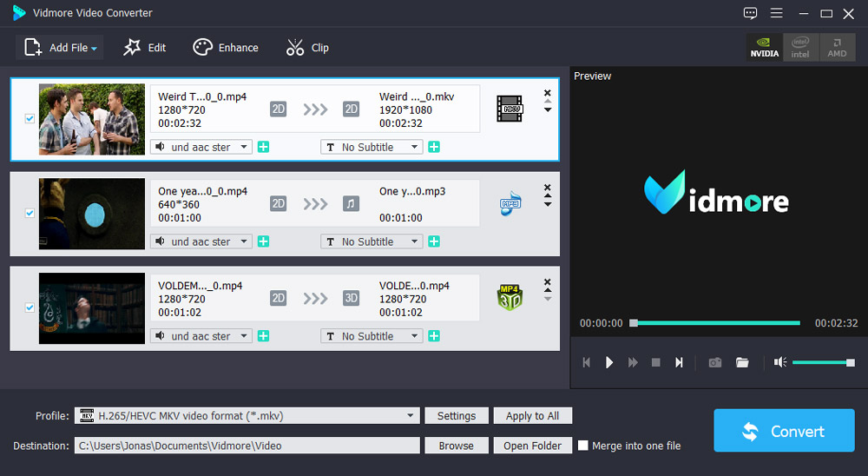Remove the One yea...0_0.mp4 item with X
This screenshot has width=868, height=476.
(x=548, y=188)
